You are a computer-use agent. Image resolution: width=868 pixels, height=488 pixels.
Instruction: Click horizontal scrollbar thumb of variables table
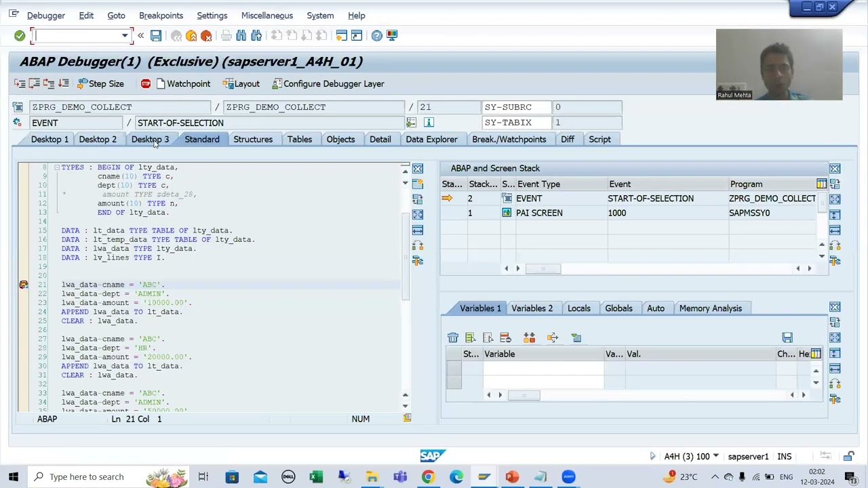point(523,395)
